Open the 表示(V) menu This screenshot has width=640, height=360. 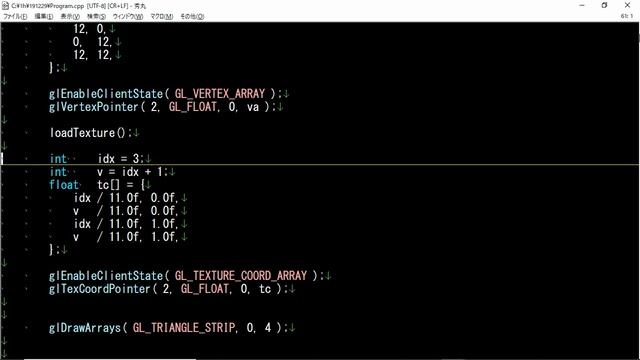click(70, 16)
